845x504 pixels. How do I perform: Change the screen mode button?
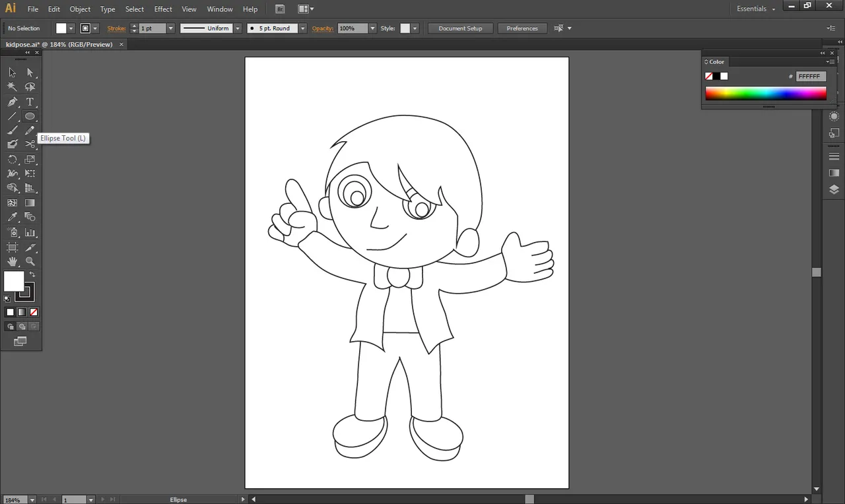pyautogui.click(x=20, y=341)
